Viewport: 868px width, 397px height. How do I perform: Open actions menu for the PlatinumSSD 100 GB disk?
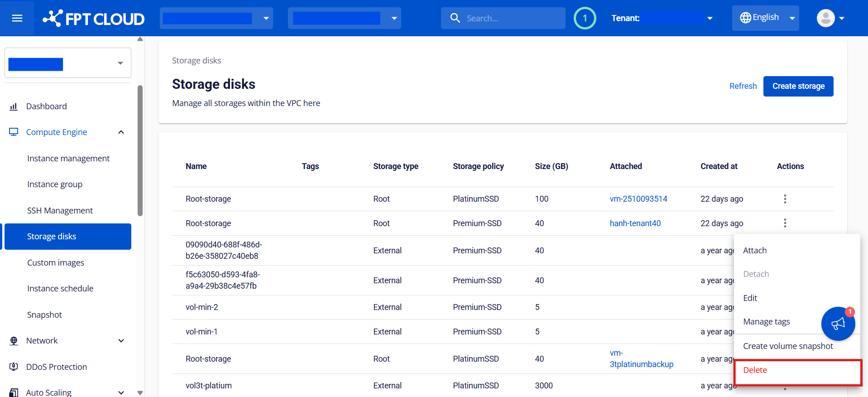click(785, 199)
